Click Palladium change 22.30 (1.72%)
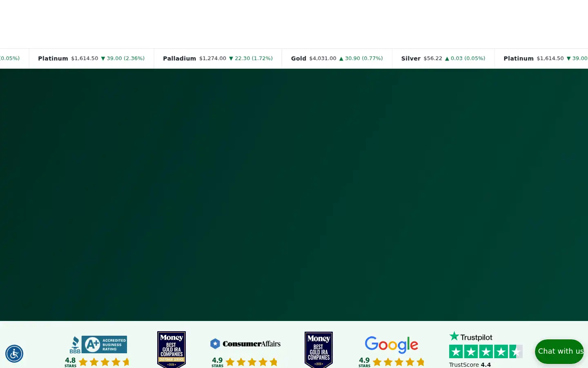The image size is (588, 368). tap(251, 58)
